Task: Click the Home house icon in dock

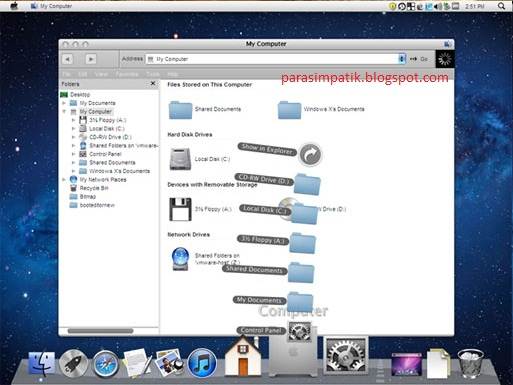Action: tap(243, 356)
